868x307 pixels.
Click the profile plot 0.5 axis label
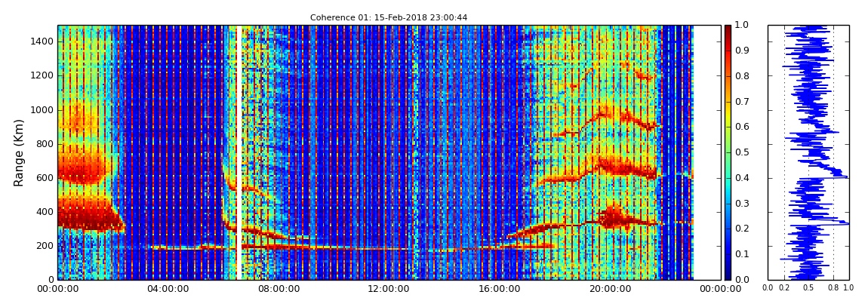tap(809, 288)
